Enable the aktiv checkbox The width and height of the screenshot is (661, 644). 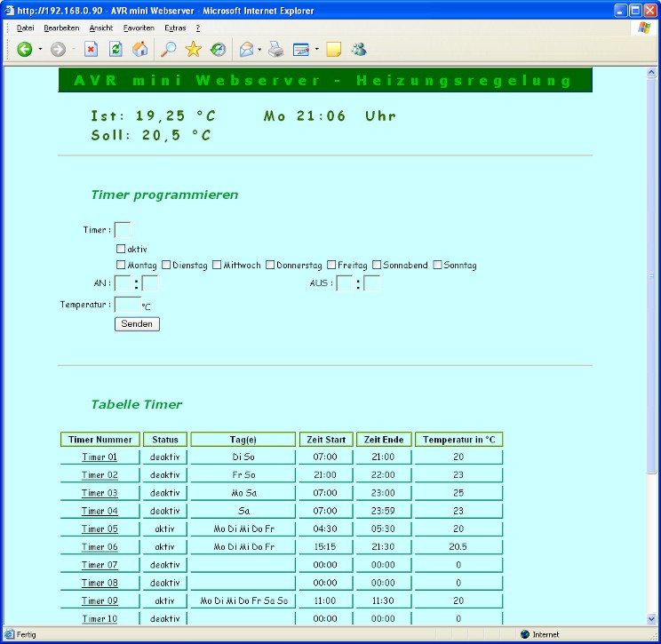click(x=121, y=249)
